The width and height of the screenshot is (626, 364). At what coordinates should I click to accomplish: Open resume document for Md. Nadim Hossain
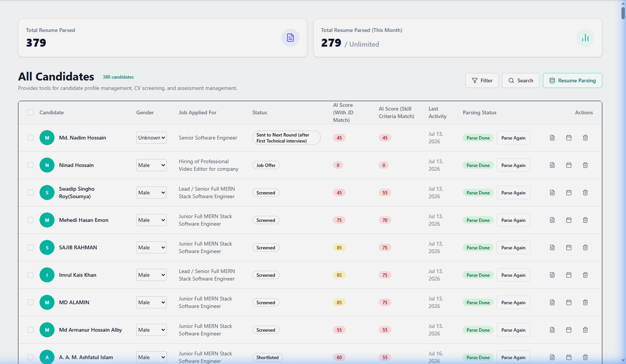(552, 138)
